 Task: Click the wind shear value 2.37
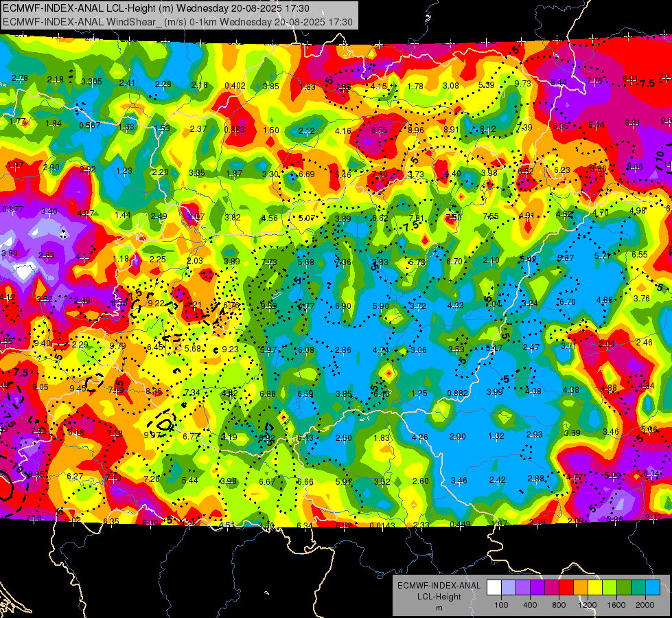point(198,128)
